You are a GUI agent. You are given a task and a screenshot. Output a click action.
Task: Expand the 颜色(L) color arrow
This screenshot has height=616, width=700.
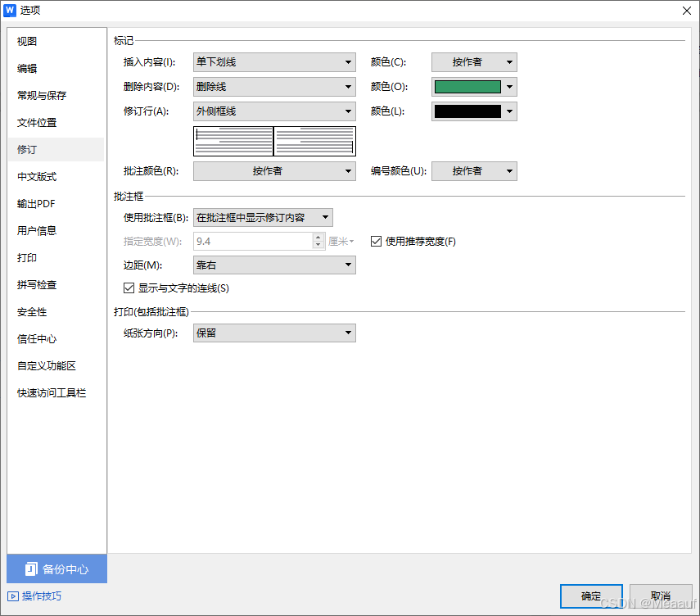[x=509, y=111]
